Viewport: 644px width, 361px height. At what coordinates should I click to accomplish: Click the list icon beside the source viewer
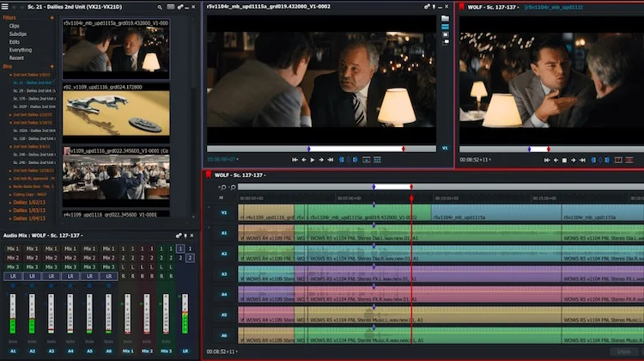(x=445, y=27)
